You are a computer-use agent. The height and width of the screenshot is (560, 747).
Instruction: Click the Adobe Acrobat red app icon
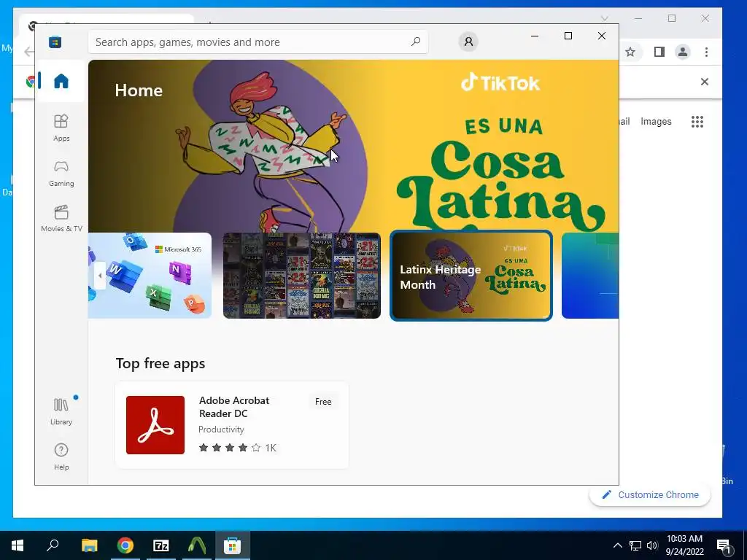tap(155, 425)
